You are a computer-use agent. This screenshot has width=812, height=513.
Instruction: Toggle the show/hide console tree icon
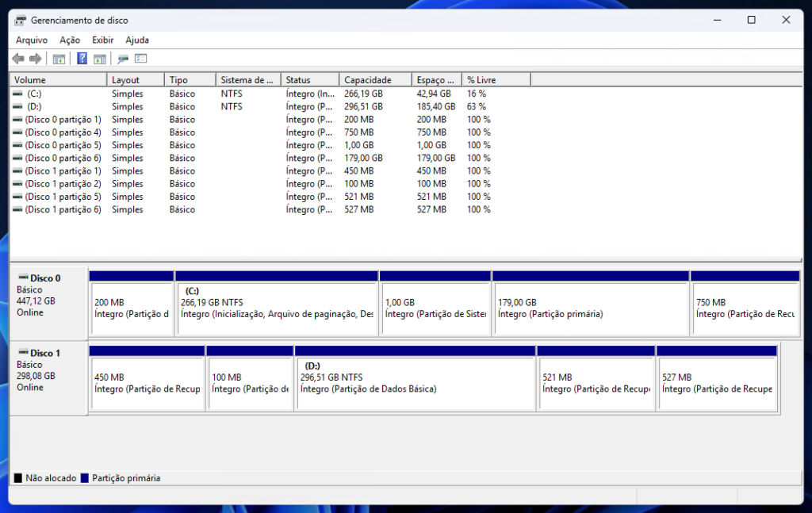[59, 59]
